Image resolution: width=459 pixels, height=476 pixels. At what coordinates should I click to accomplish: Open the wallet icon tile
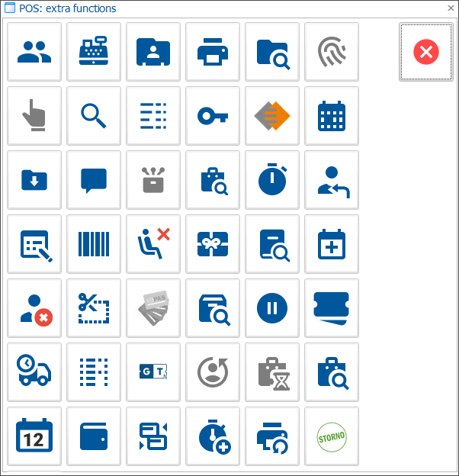pos(94,436)
